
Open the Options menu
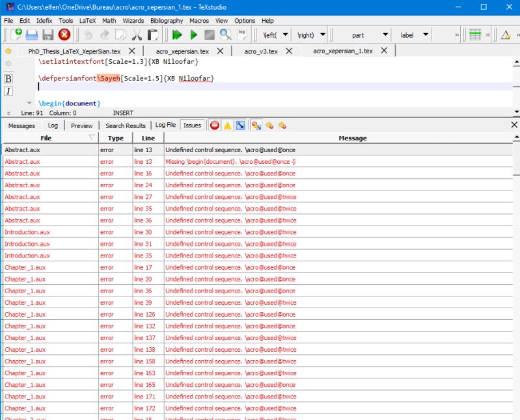[245, 21]
